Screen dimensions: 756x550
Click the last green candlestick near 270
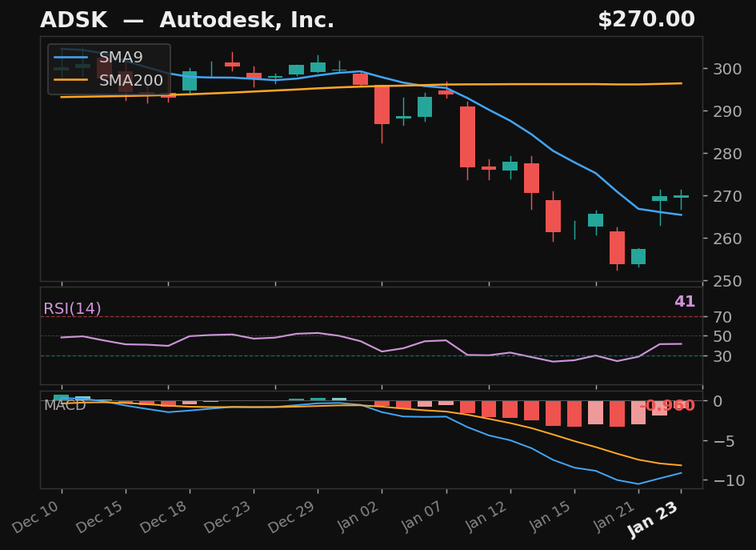pyautogui.click(x=682, y=196)
